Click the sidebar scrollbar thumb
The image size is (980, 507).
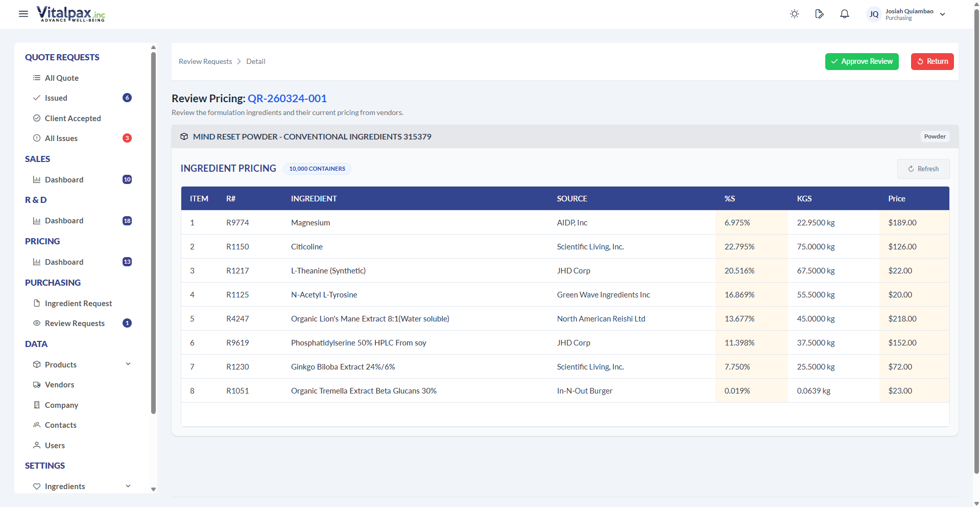click(153, 233)
